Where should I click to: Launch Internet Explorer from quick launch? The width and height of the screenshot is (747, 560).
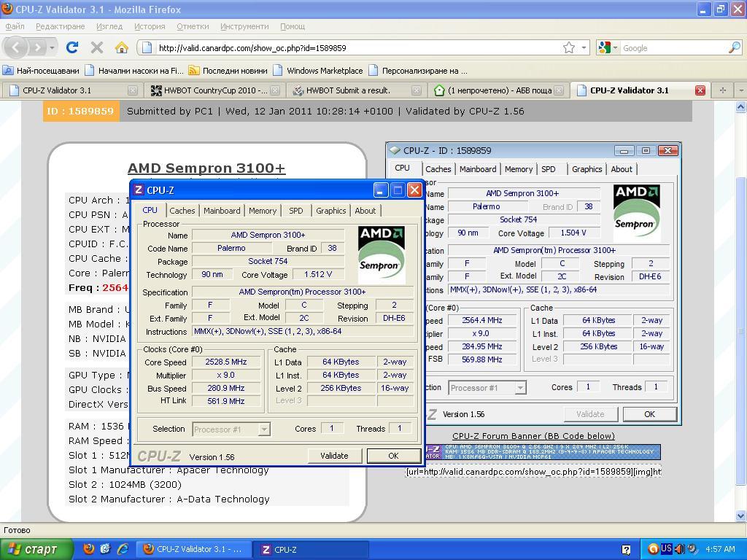[123, 549]
